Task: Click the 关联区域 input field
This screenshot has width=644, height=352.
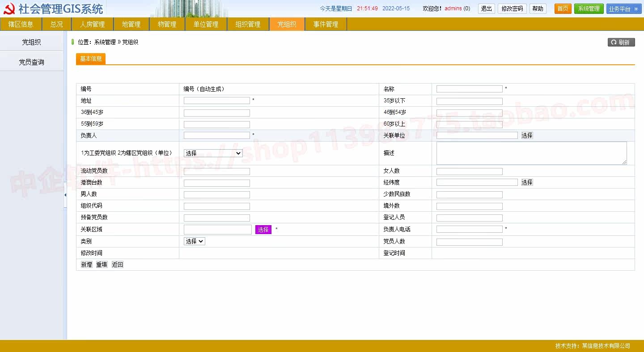Action: 218,230
